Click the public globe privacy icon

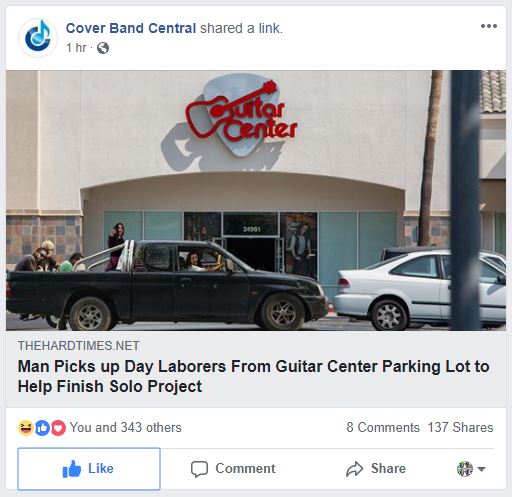click(103, 48)
